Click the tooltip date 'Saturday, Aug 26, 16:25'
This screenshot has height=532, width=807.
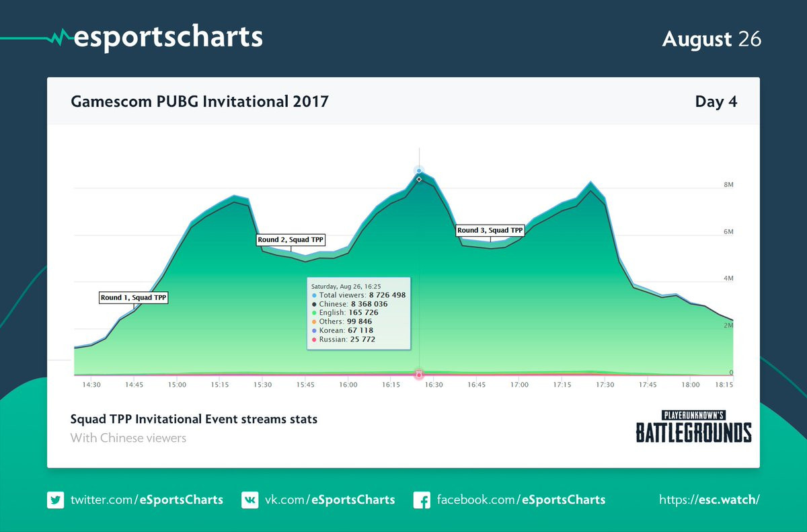(x=346, y=286)
